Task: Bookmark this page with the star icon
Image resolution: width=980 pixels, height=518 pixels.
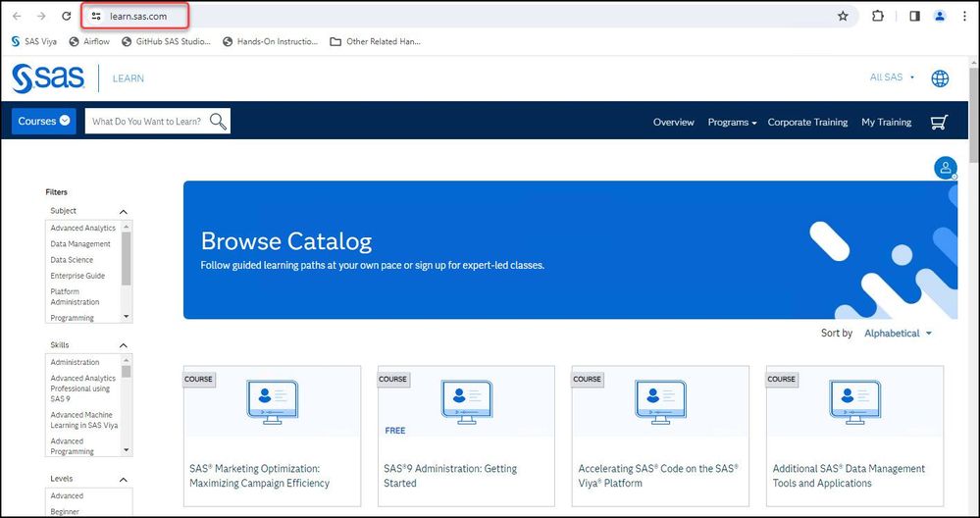Action: click(x=843, y=17)
